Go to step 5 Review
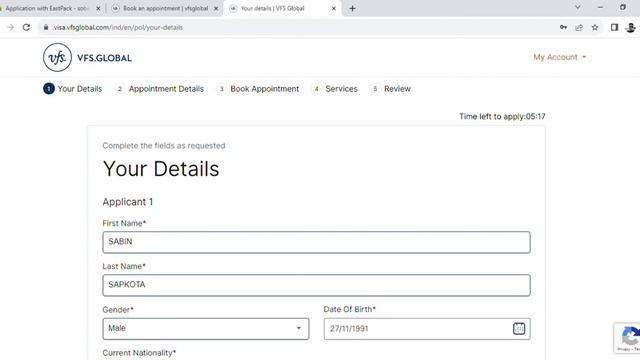This screenshot has width=640, height=360. click(391, 89)
